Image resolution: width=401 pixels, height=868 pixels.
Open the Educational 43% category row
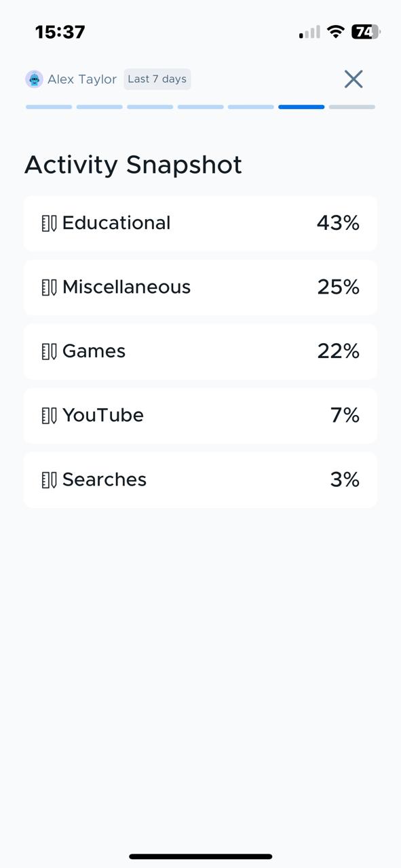pos(200,223)
